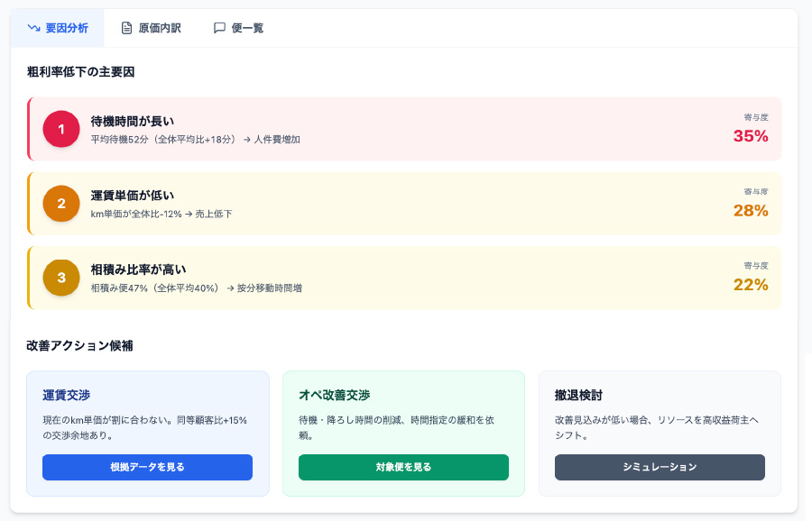Viewport: 812px width, 521px height.
Task: Click the 運賃交渉 card heading
Action: tap(66, 396)
